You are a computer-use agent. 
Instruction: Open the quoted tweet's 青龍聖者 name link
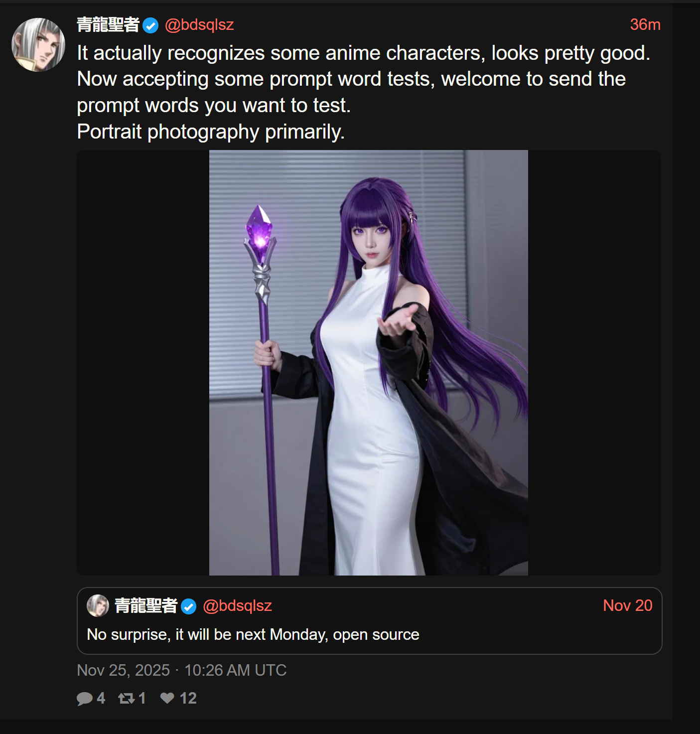click(x=146, y=605)
